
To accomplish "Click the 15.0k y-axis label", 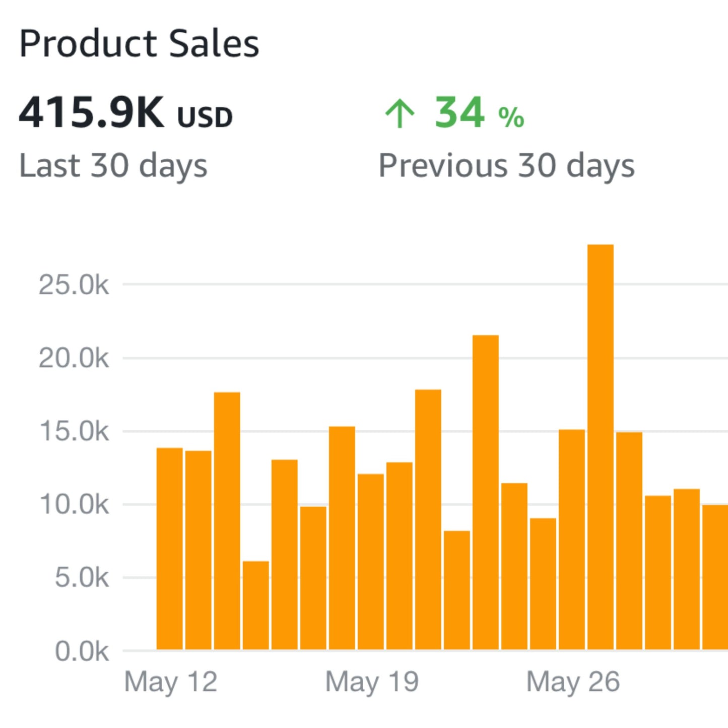I will click(x=74, y=432).
